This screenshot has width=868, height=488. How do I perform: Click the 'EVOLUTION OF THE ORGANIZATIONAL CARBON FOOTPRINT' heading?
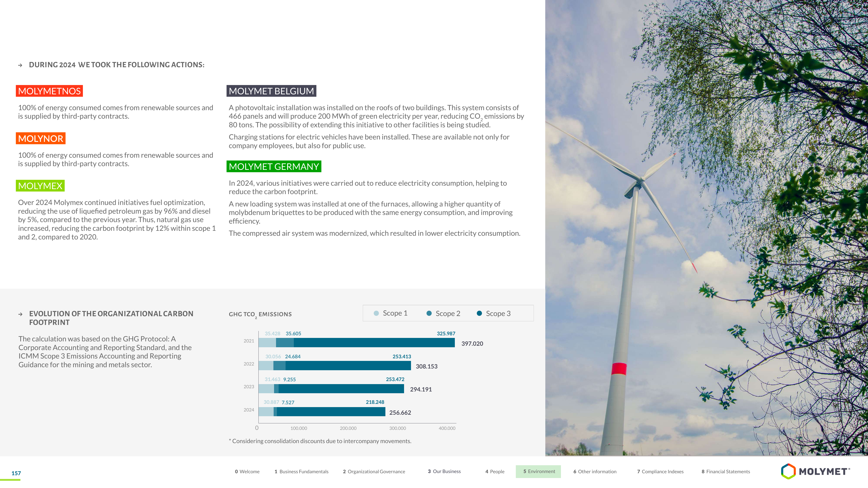point(111,318)
